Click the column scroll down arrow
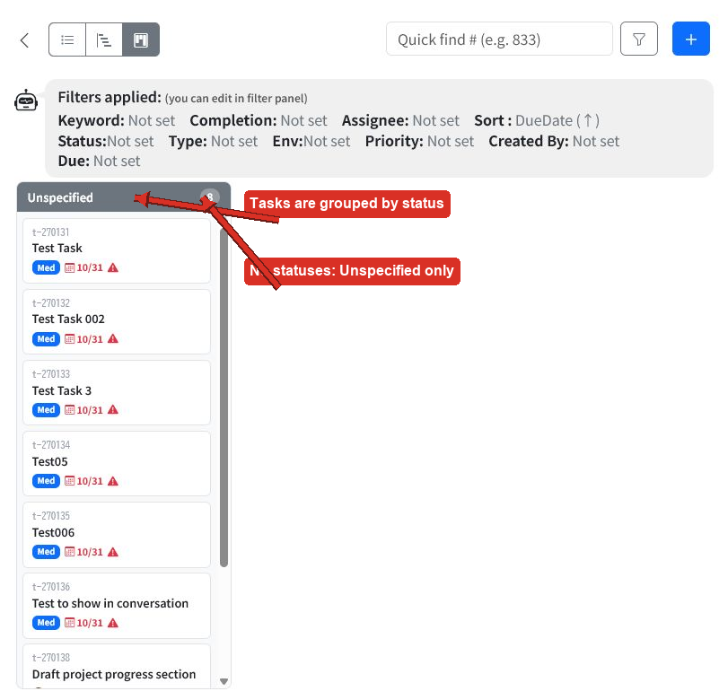 pyautogui.click(x=224, y=681)
